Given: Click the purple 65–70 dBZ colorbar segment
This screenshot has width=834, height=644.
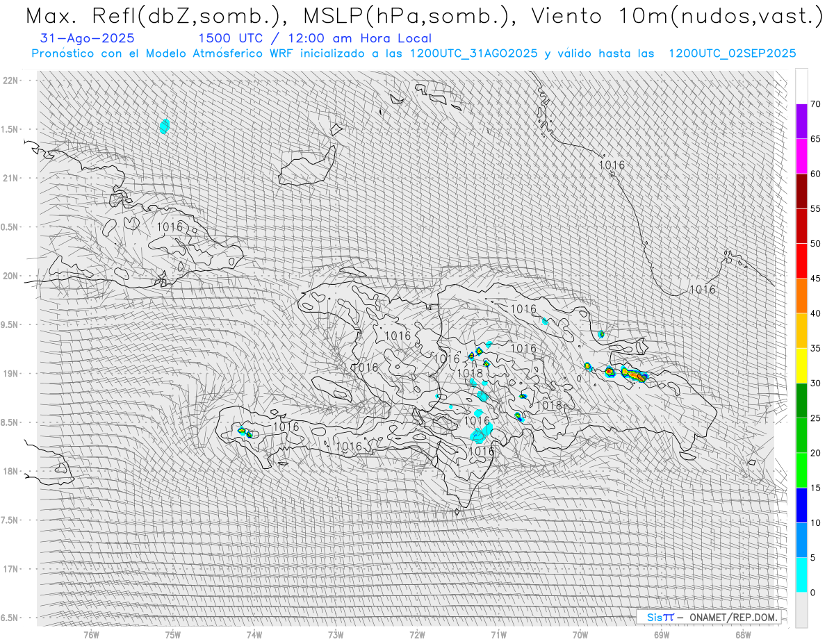Looking at the screenshot, I should pos(801,122).
